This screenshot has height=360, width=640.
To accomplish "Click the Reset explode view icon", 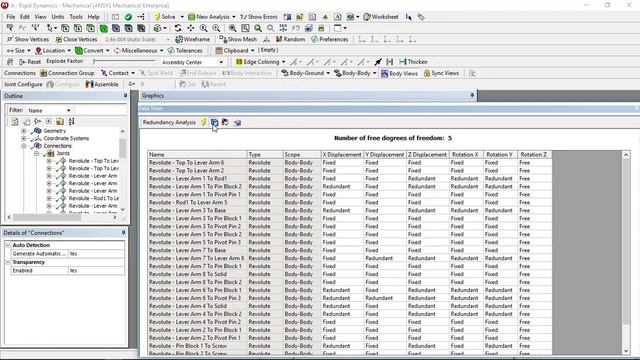I will (x=30, y=62).
